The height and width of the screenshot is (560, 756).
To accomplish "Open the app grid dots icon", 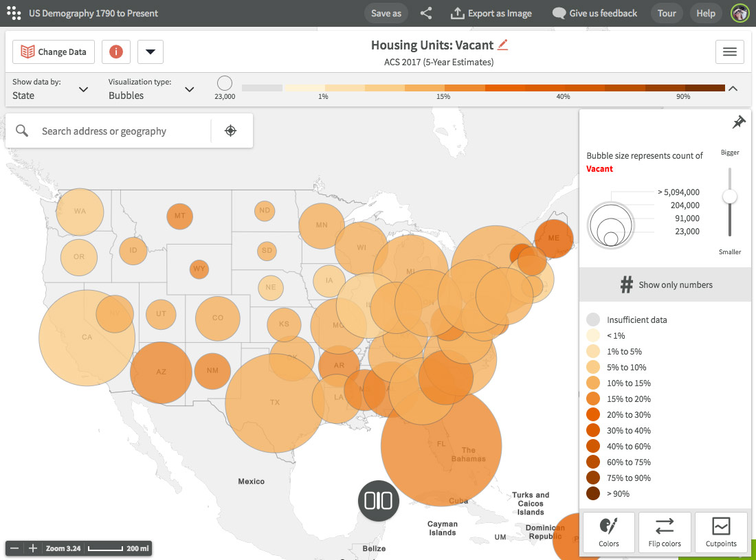I will point(14,13).
